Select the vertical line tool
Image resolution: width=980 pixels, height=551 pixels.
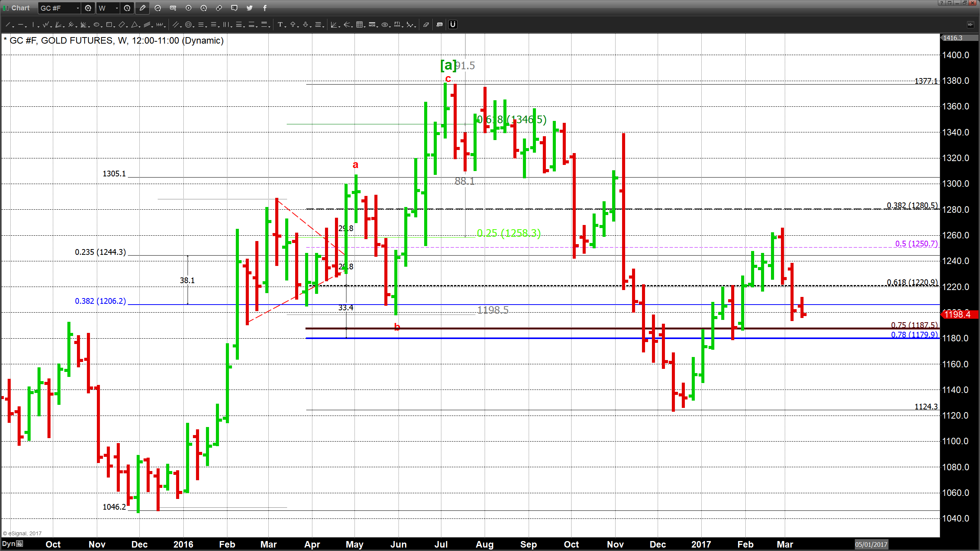pos(34,25)
